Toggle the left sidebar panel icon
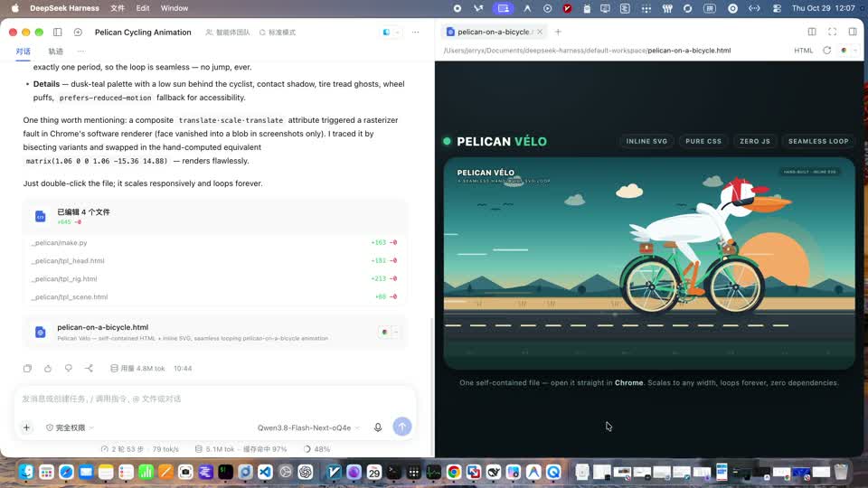868x488 pixels. tap(58, 33)
